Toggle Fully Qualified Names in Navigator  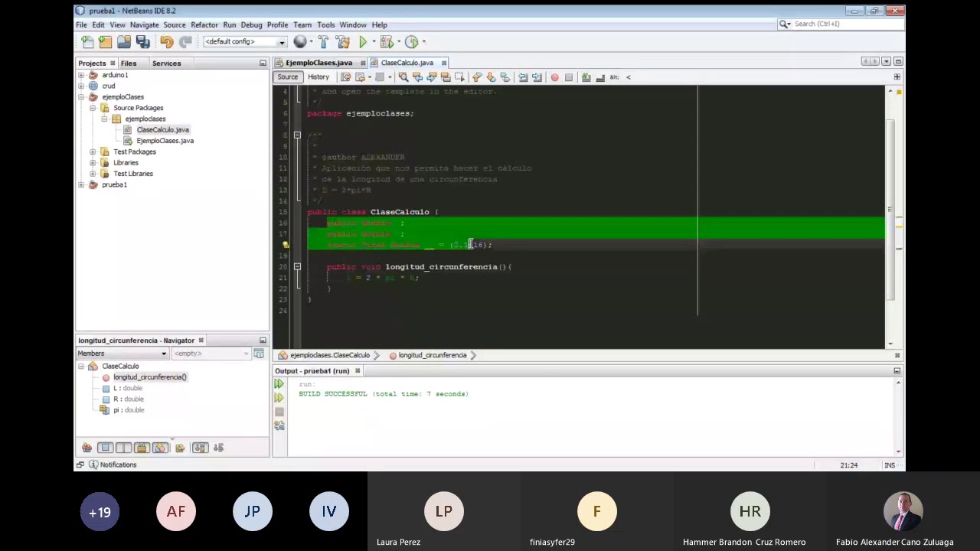point(180,448)
